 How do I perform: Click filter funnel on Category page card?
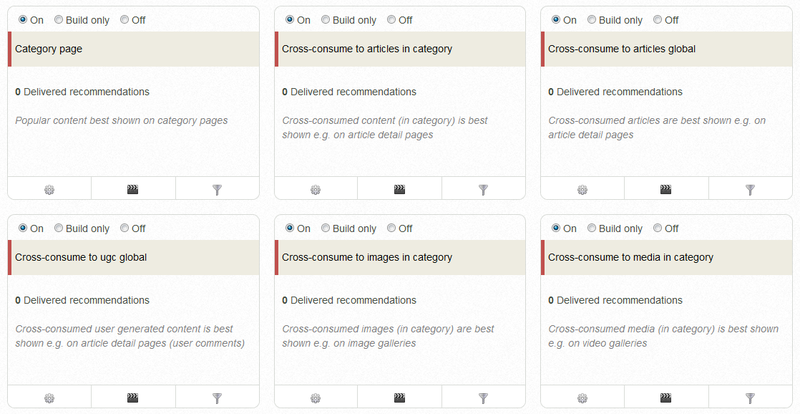pos(217,188)
